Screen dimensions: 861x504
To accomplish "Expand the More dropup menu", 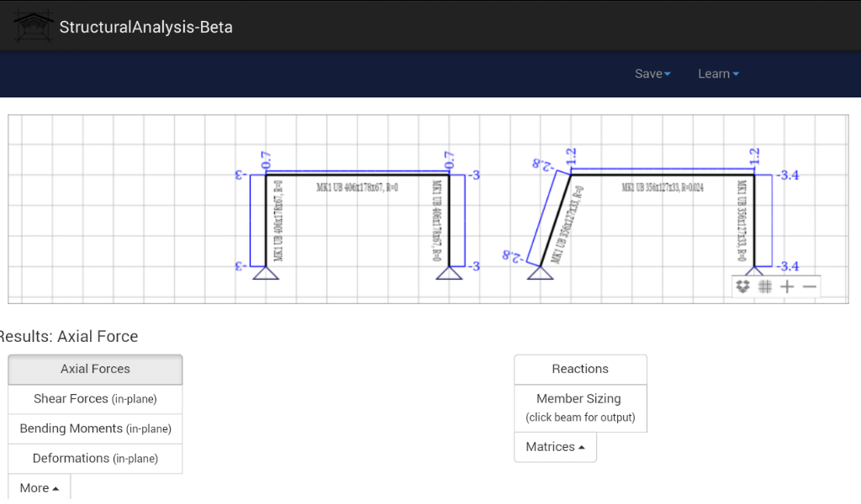I will (x=39, y=487).
